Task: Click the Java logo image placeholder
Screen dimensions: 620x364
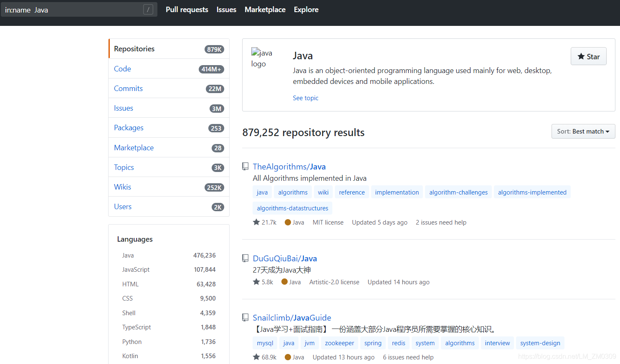Action: click(x=261, y=58)
